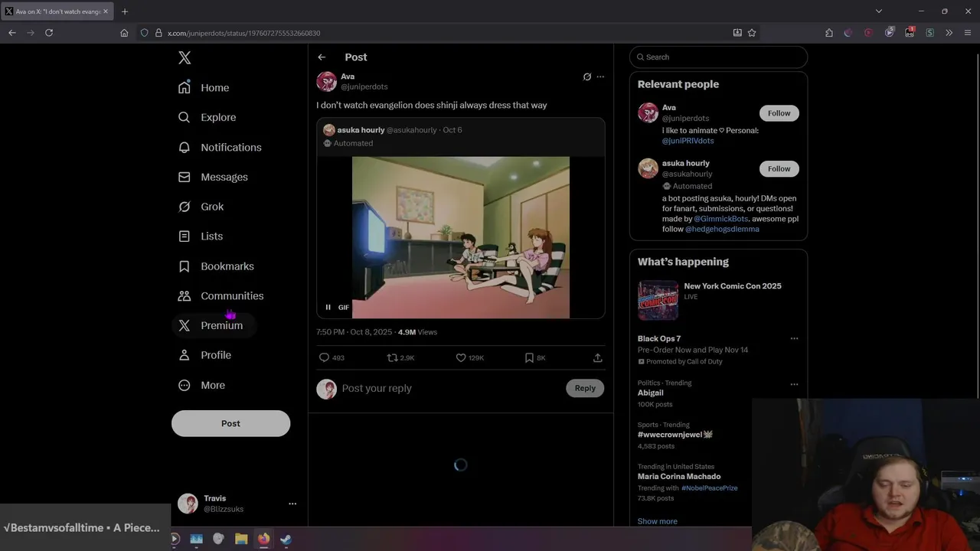Open the Extensions puzzle icon
Image resolution: width=980 pixels, height=551 pixels.
click(829, 33)
